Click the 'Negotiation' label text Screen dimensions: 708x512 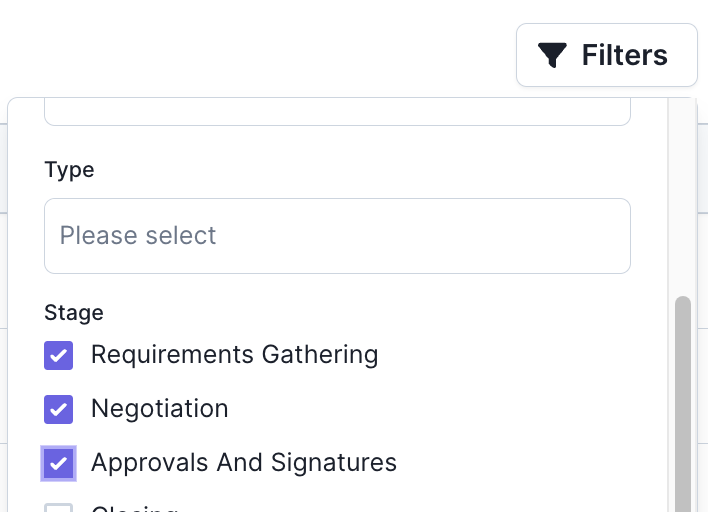[160, 409]
